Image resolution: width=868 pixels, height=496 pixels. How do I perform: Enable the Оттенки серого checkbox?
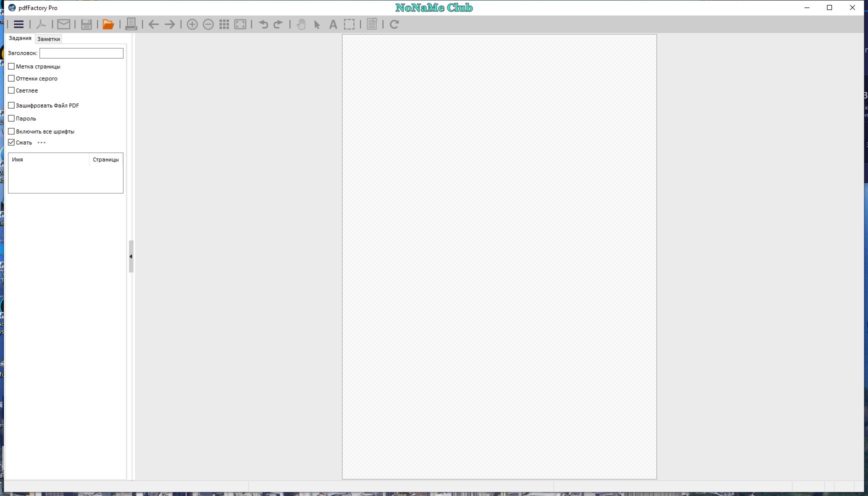[11, 78]
